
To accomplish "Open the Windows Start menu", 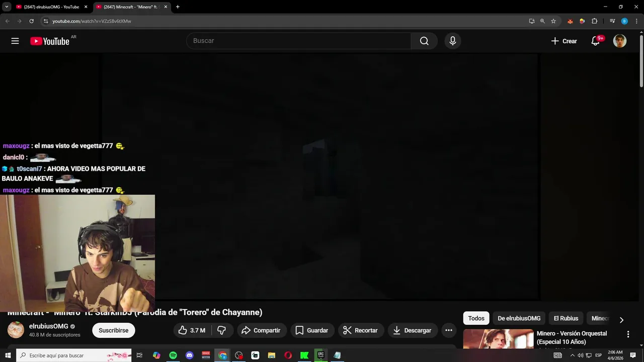I will click(x=8, y=355).
